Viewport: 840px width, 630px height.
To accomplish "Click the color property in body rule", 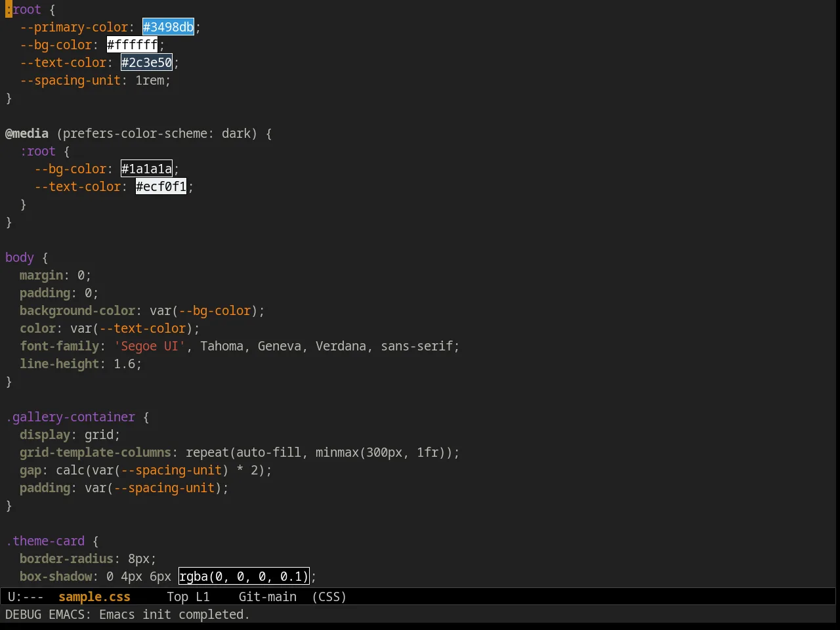I will [38, 328].
